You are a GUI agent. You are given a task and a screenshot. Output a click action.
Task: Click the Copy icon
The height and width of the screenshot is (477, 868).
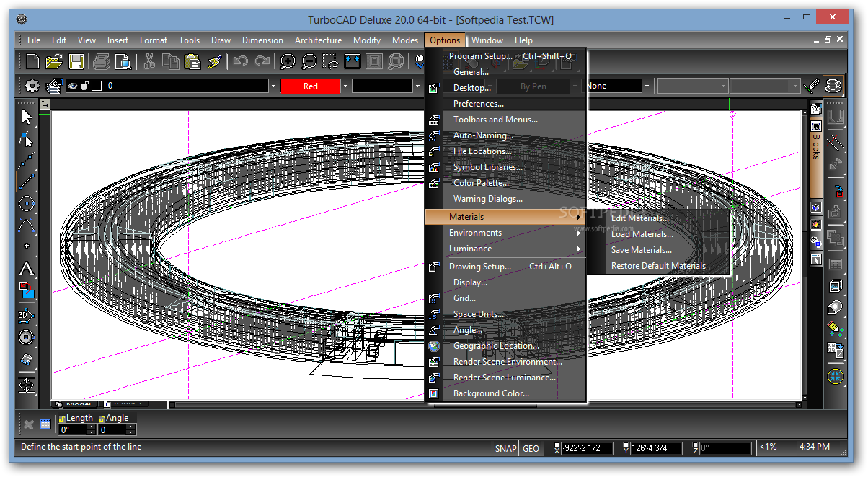(x=170, y=62)
